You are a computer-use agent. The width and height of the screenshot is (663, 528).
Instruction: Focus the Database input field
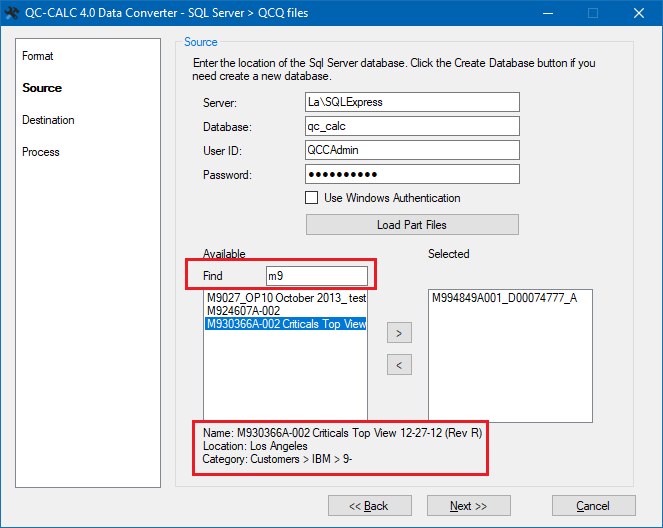pos(412,126)
